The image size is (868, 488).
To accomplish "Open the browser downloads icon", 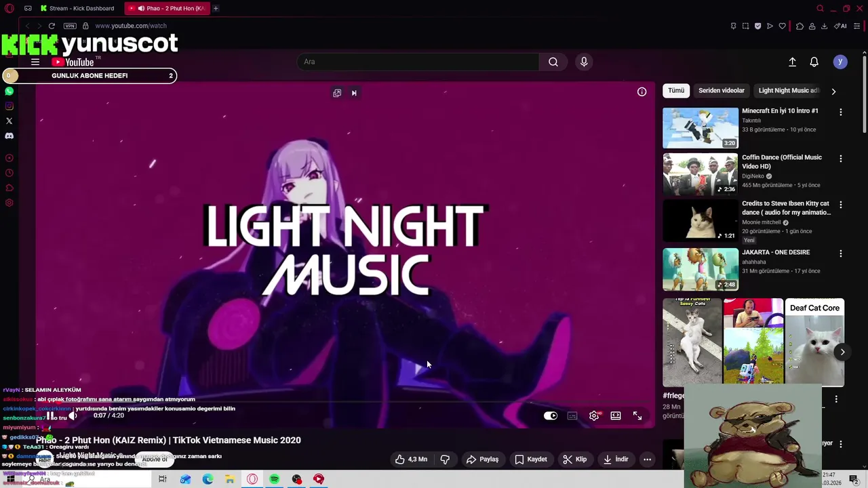I will (x=824, y=26).
